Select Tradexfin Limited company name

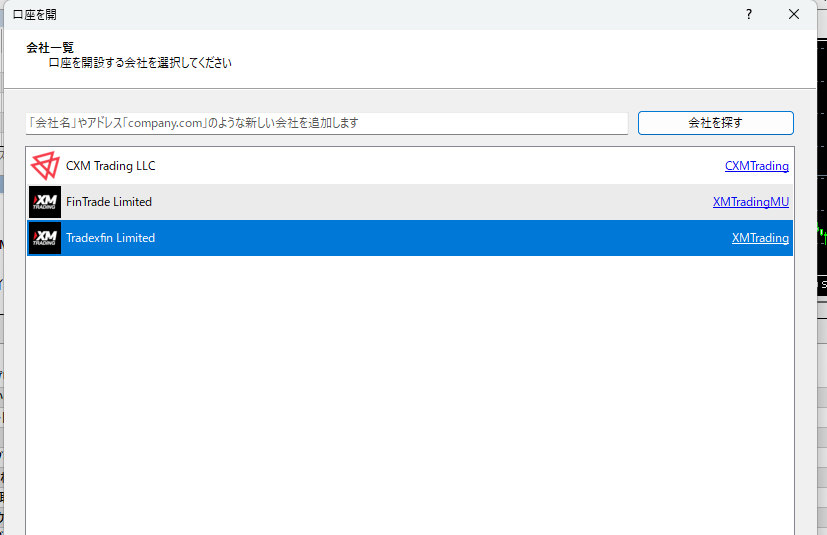click(110, 237)
